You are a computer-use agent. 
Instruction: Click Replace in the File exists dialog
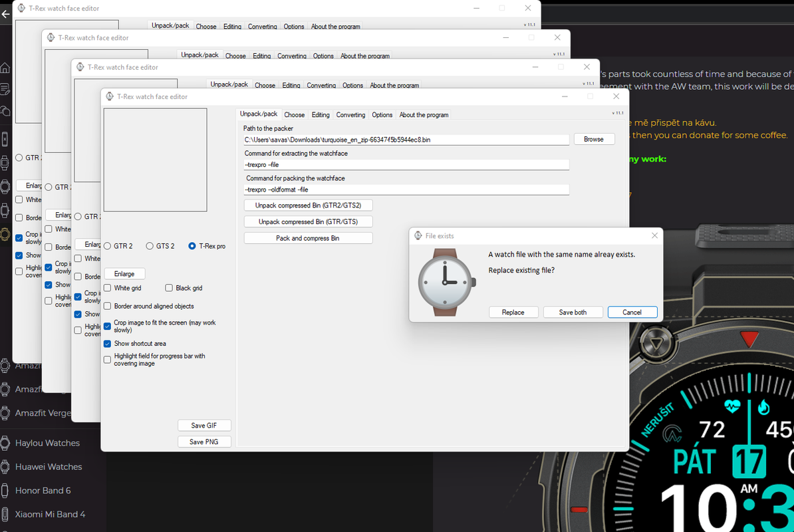click(x=513, y=313)
